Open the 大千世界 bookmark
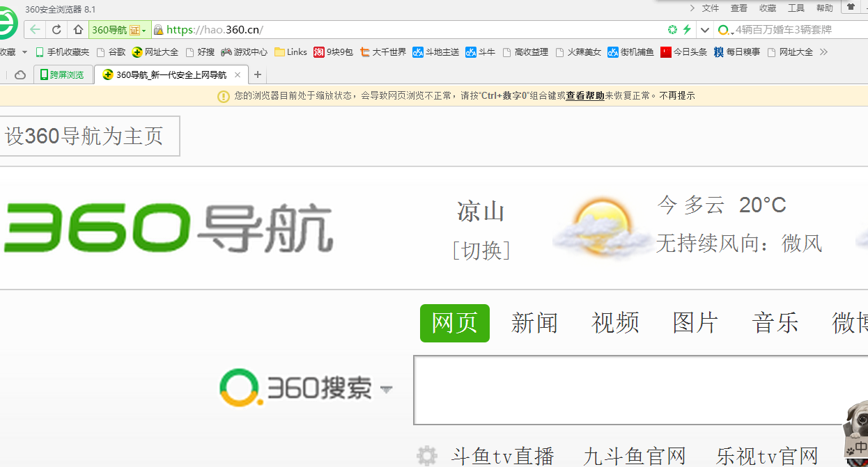Screen dimensions: 868x467 (x=382, y=52)
